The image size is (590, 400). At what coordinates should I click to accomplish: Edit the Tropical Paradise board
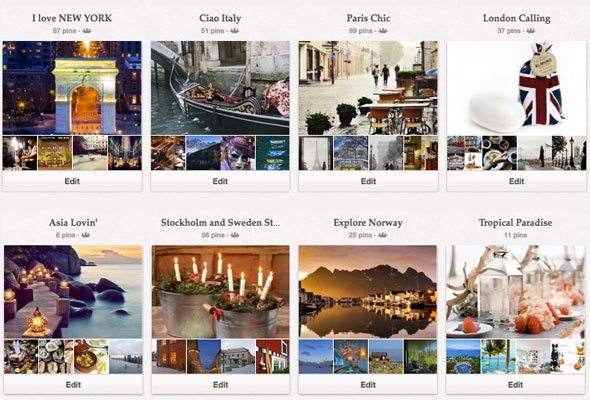(515, 385)
